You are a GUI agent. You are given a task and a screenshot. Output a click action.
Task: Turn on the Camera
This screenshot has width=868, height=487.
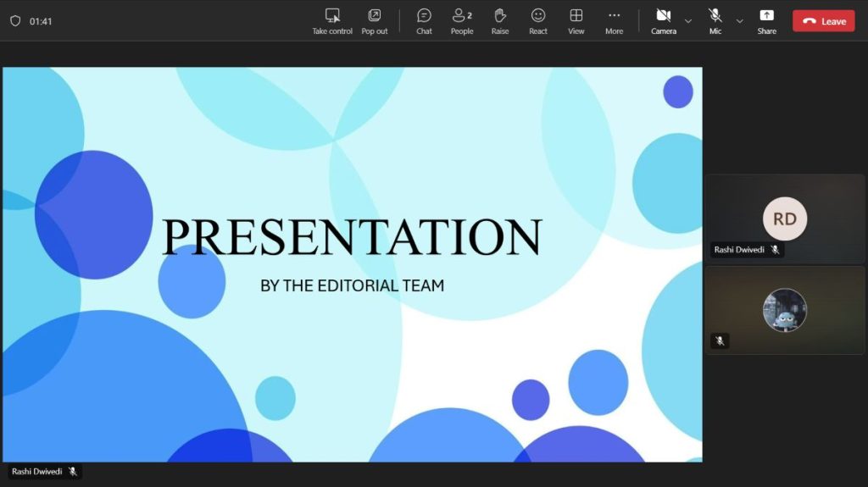click(663, 21)
